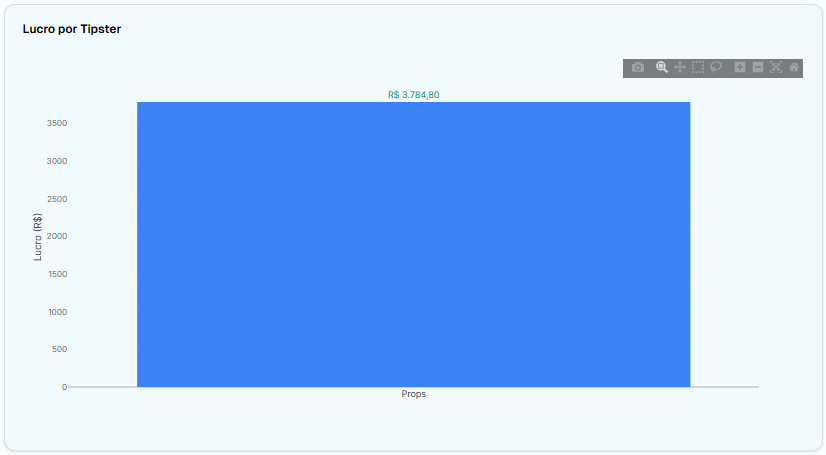Click the 2000 y-axis tick label
Viewport: 826px width, 455px height.
(x=57, y=236)
